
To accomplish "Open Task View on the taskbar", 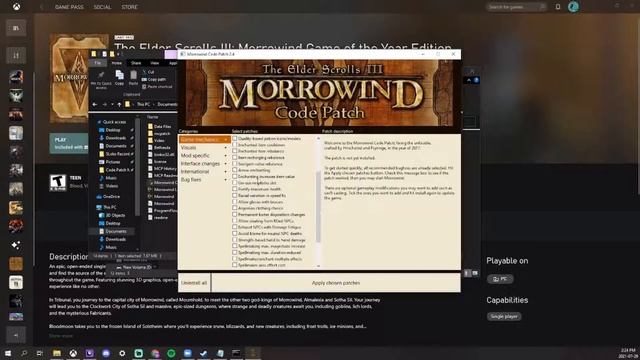I will [40, 353].
